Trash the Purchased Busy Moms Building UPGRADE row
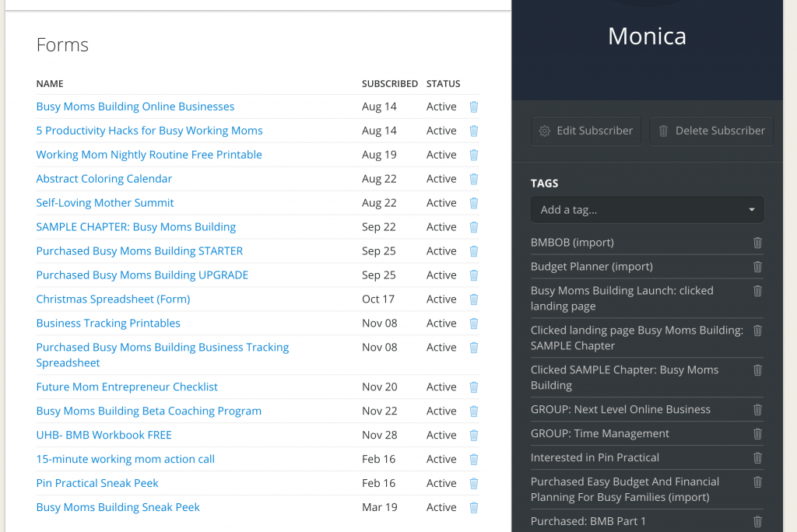The image size is (797, 532). click(474, 275)
